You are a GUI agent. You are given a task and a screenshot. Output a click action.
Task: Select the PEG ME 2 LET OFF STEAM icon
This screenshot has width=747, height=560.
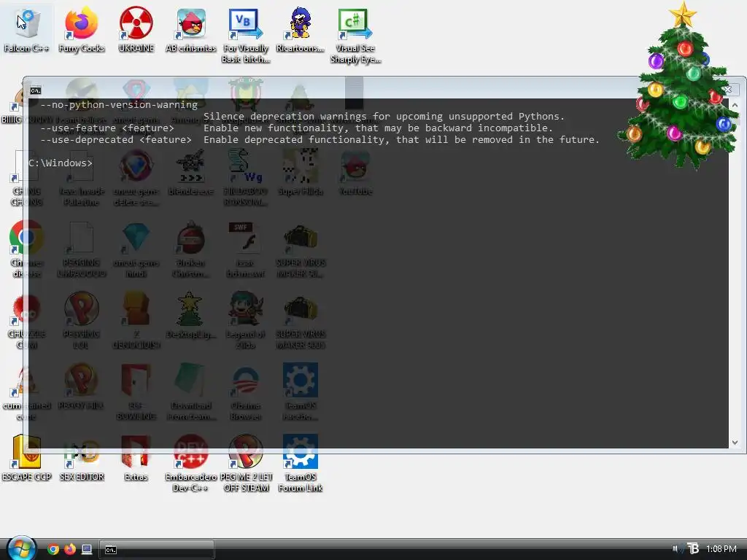tap(246, 464)
